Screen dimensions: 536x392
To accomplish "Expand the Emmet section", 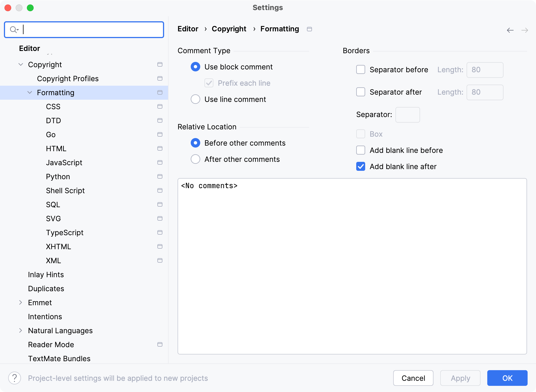I will click(20, 302).
